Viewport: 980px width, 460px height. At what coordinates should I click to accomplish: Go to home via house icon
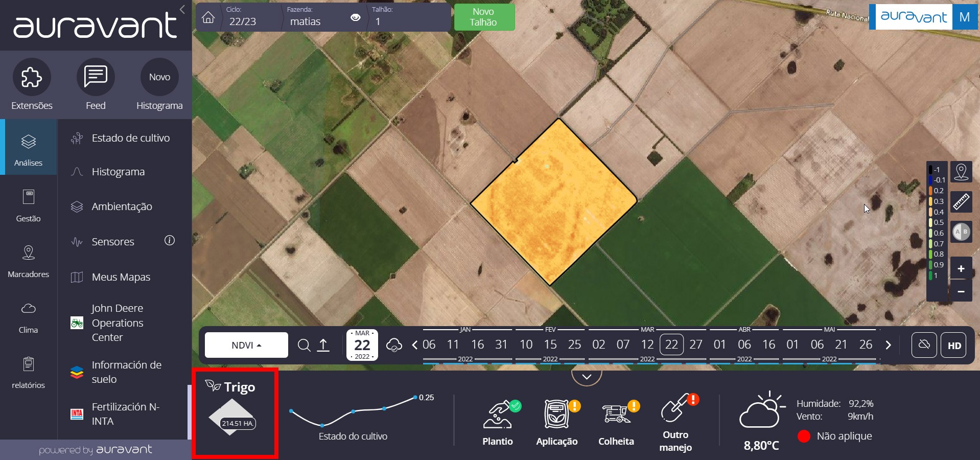(x=208, y=17)
